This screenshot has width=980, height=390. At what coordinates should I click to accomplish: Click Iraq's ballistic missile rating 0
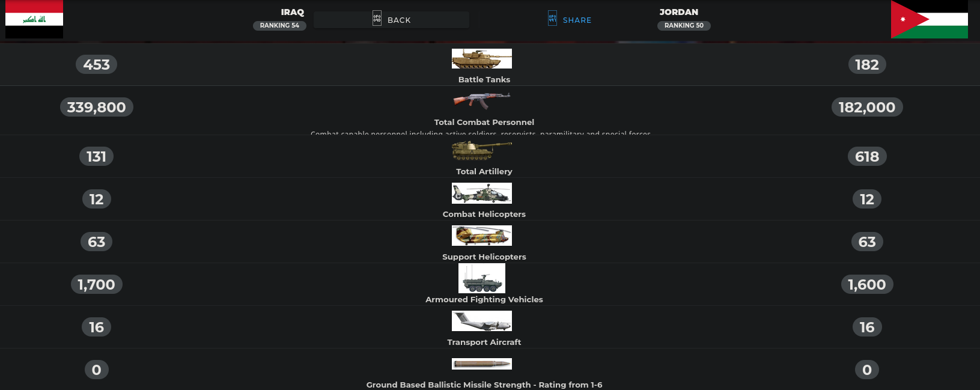point(96,370)
